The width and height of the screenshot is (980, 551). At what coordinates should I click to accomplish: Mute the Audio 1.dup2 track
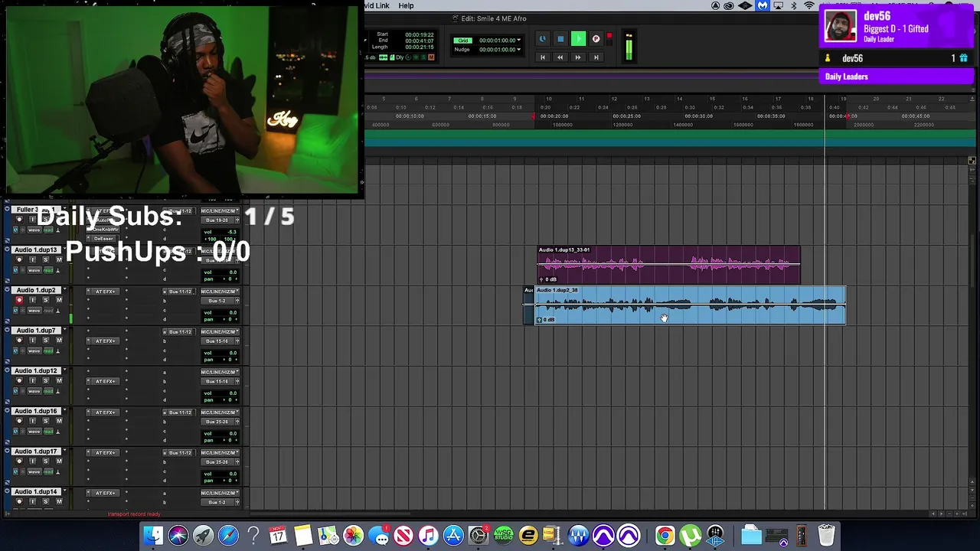[59, 300]
